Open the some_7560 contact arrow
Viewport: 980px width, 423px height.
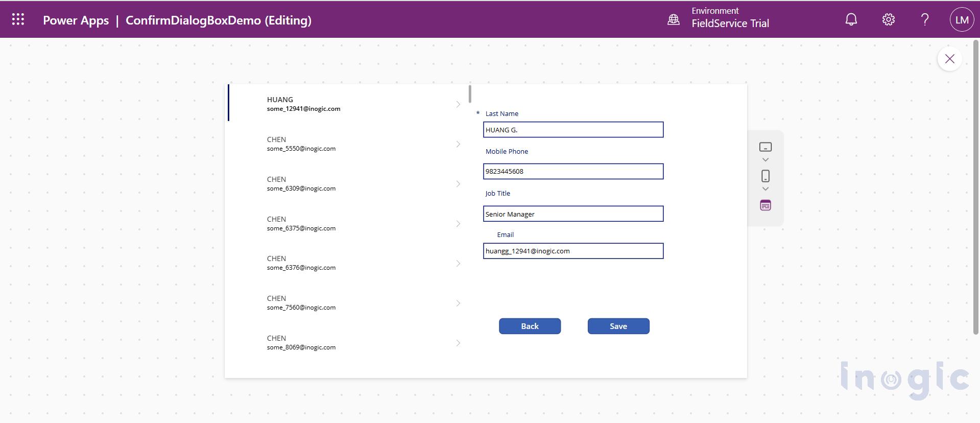tap(458, 303)
